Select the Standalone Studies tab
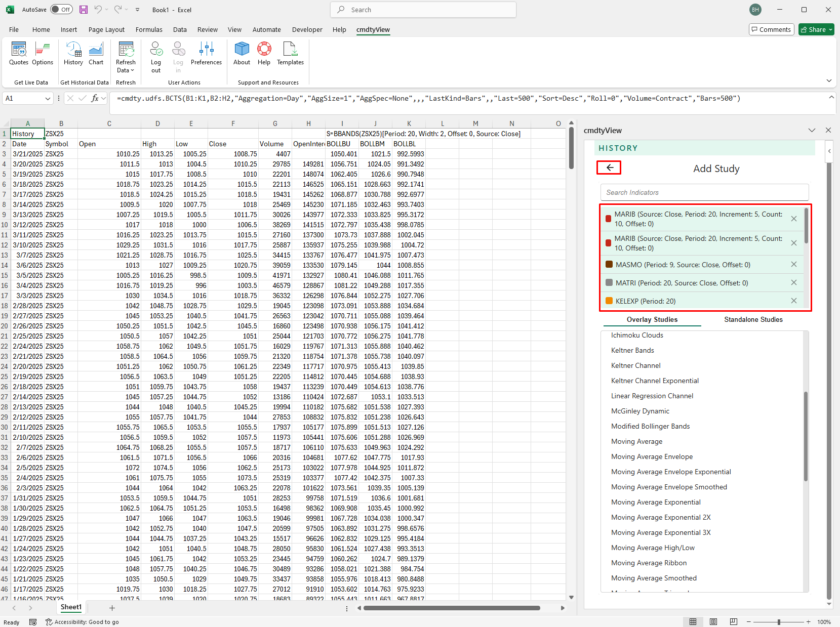This screenshot has height=627, width=840. click(x=753, y=319)
